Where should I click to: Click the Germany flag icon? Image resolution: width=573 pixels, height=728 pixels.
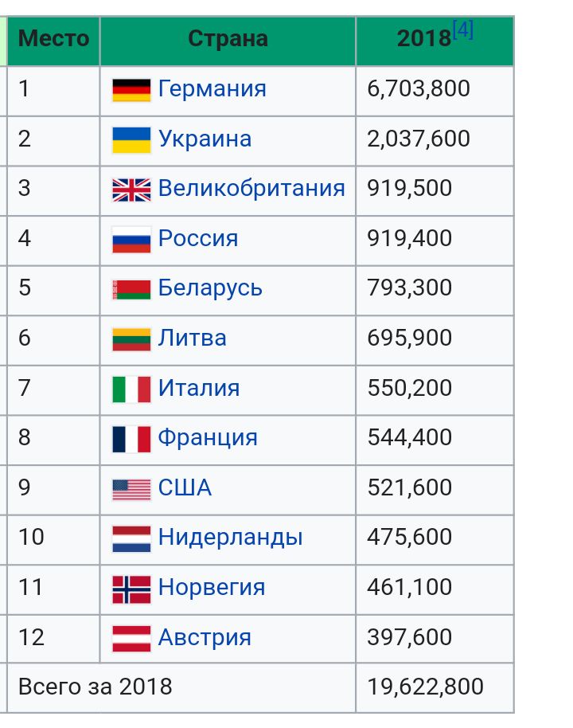pos(131,90)
